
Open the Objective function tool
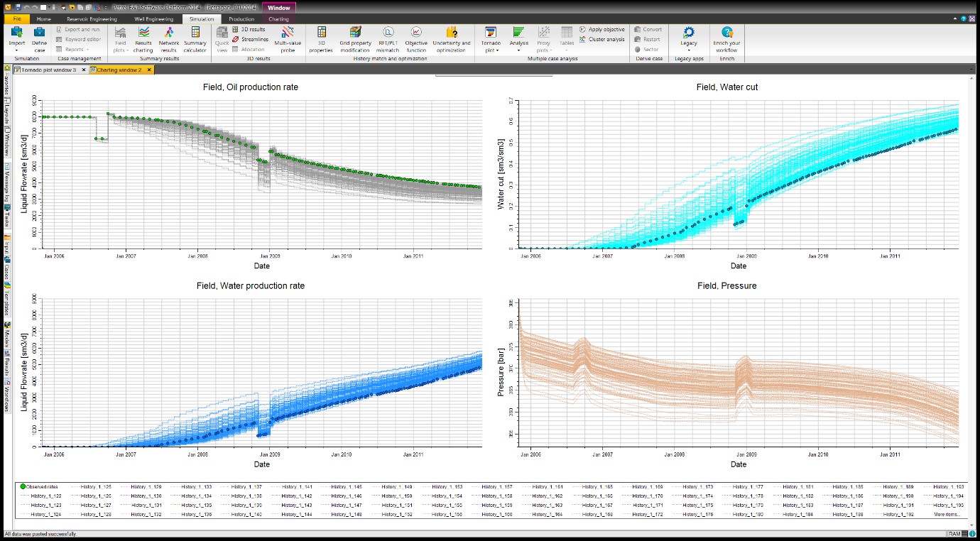(416, 37)
